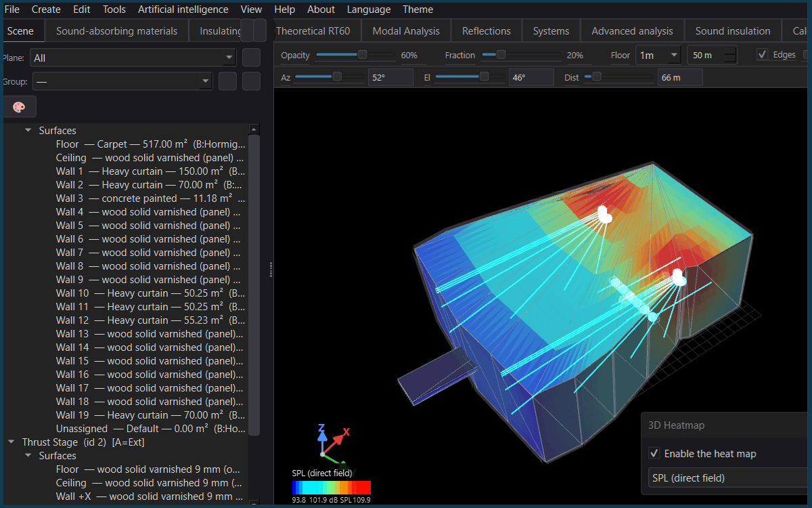Open the Artificial intelligence menu
812x508 pixels.
click(x=183, y=9)
